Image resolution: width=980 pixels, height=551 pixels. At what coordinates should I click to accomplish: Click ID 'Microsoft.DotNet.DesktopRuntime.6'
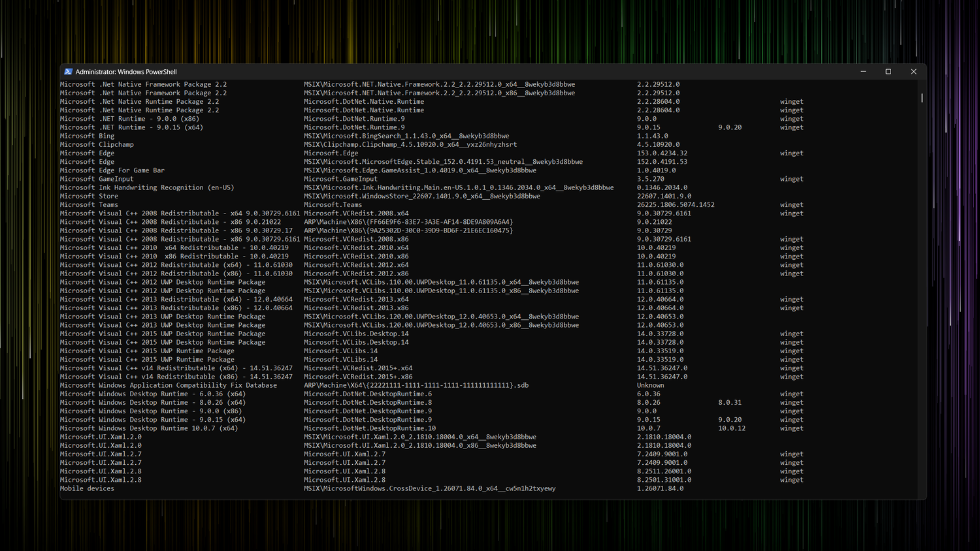368,394
